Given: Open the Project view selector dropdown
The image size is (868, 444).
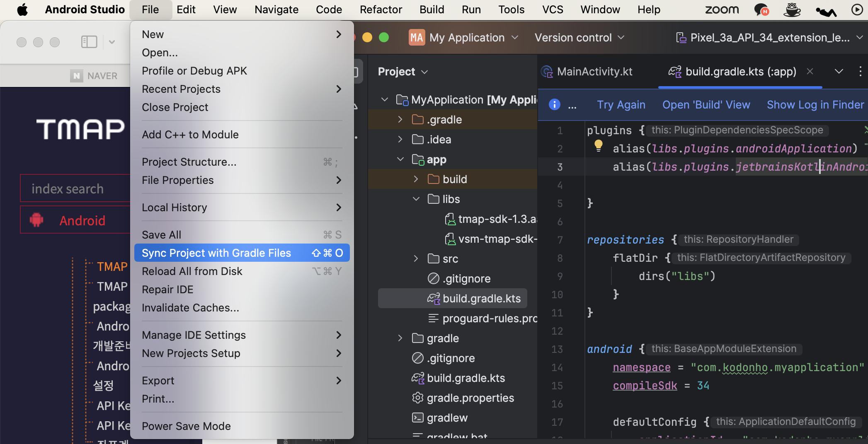Looking at the screenshot, I should (x=402, y=72).
